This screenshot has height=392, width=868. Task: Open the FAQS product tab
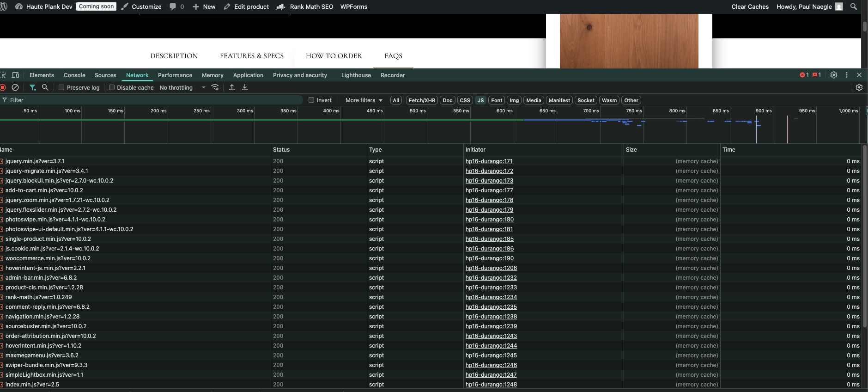[x=393, y=56]
